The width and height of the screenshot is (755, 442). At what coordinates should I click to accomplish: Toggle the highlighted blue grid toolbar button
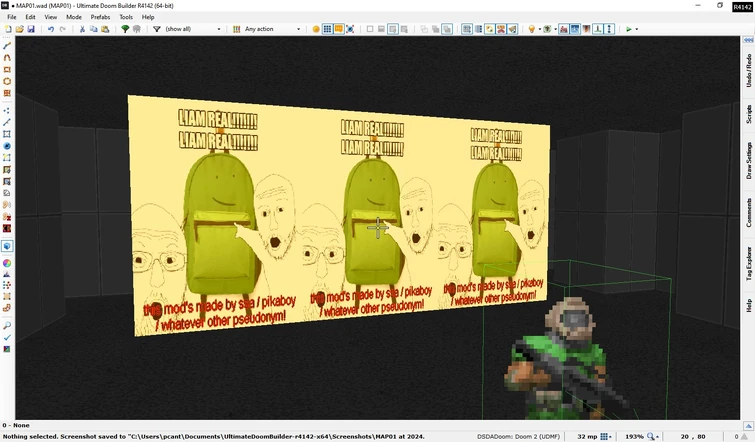[x=327, y=29]
